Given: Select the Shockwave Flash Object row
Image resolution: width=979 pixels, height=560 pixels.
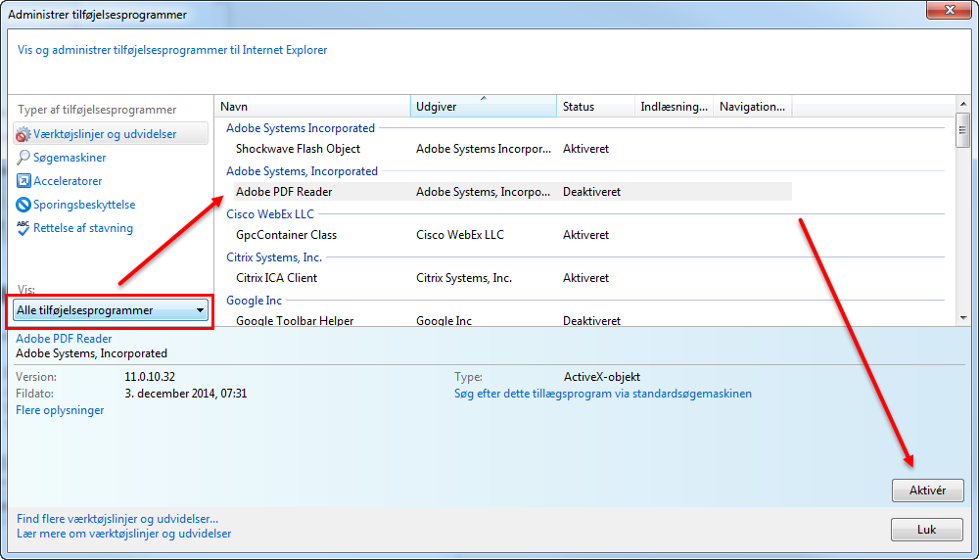Looking at the screenshot, I should tap(298, 149).
